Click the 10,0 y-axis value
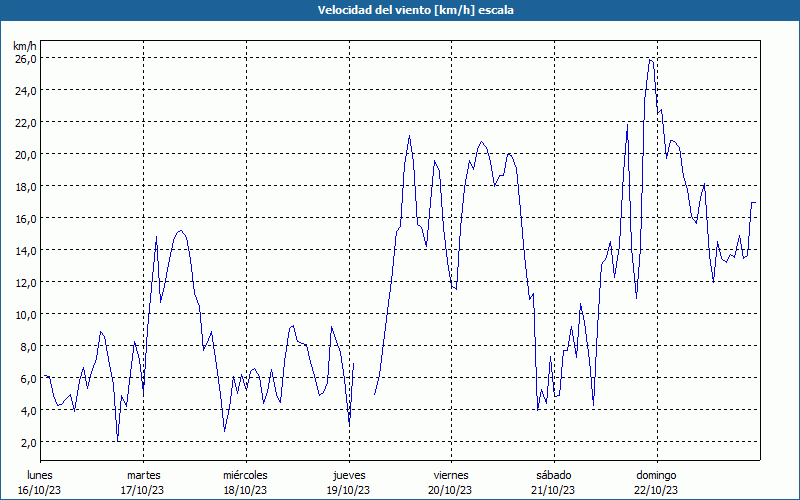800x500 pixels. point(26,314)
